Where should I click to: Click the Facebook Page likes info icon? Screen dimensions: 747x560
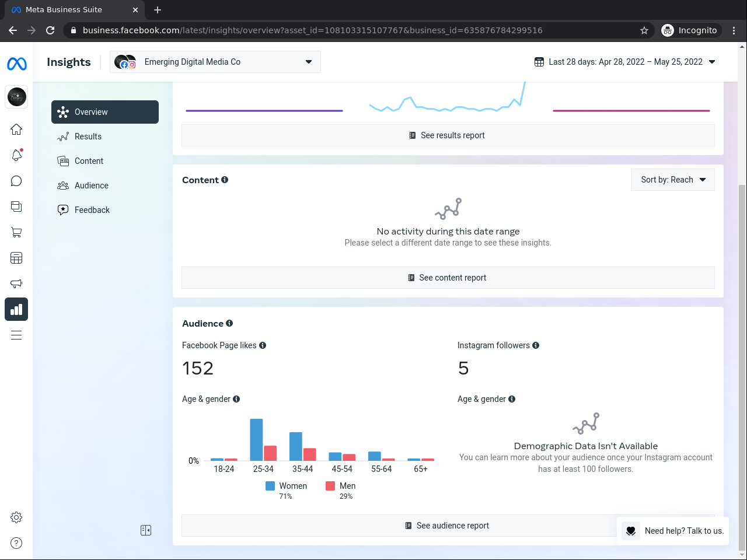tap(263, 345)
